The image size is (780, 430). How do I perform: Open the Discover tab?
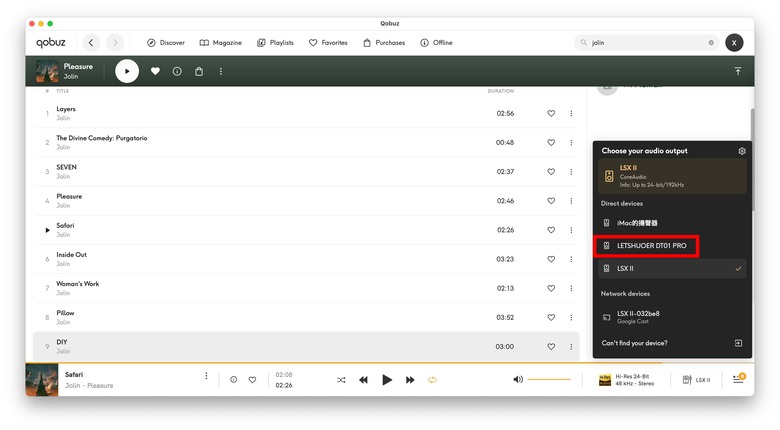166,43
